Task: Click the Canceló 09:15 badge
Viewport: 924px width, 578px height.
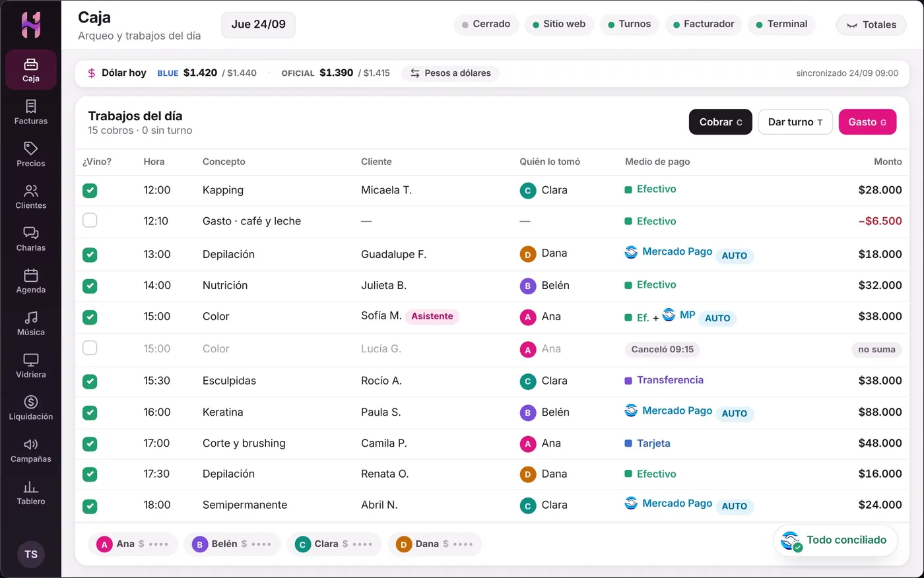Action: pyautogui.click(x=662, y=350)
